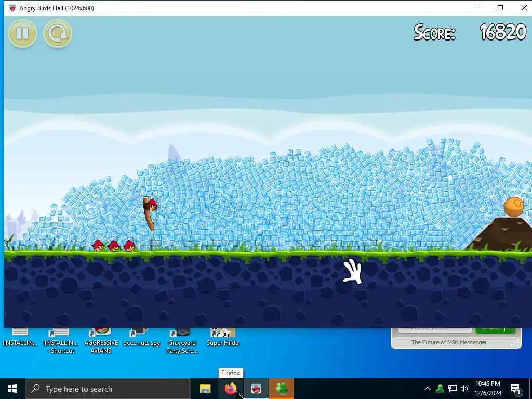Click the Type here to search box
The image size is (532, 399).
coord(108,389)
